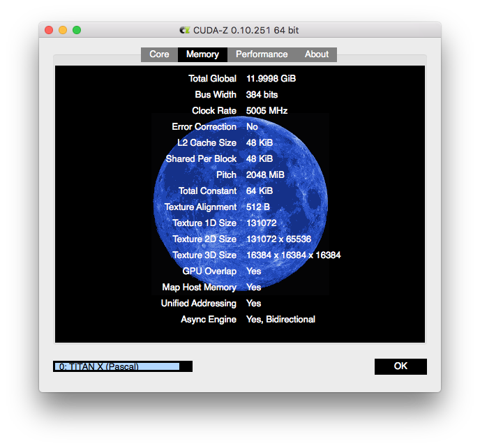
Task: Click the Map Host Memory label
Action: point(199,288)
